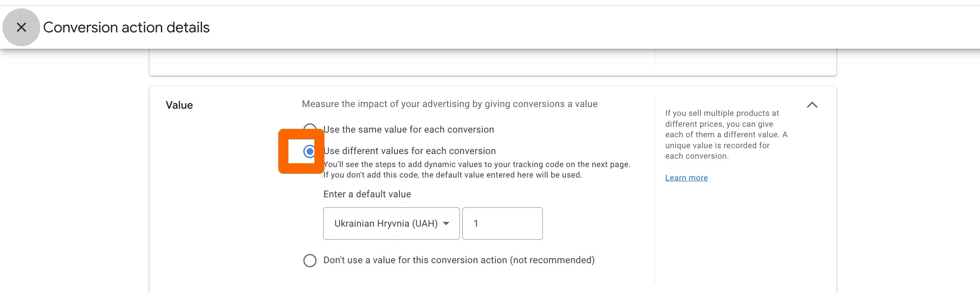
Task: Select 'Use different values for each conversion' radio
Action: point(310,151)
